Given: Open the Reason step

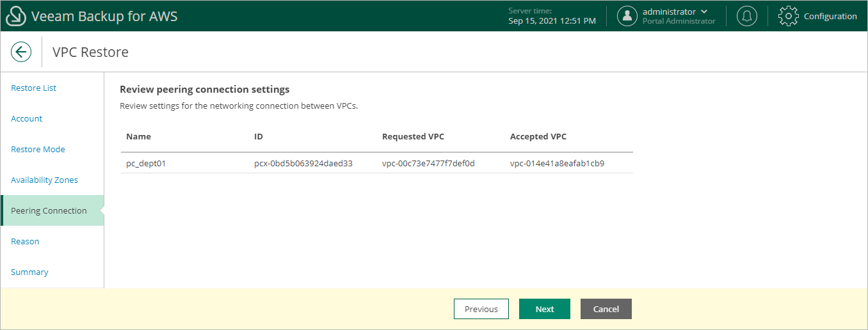Looking at the screenshot, I should [26, 242].
